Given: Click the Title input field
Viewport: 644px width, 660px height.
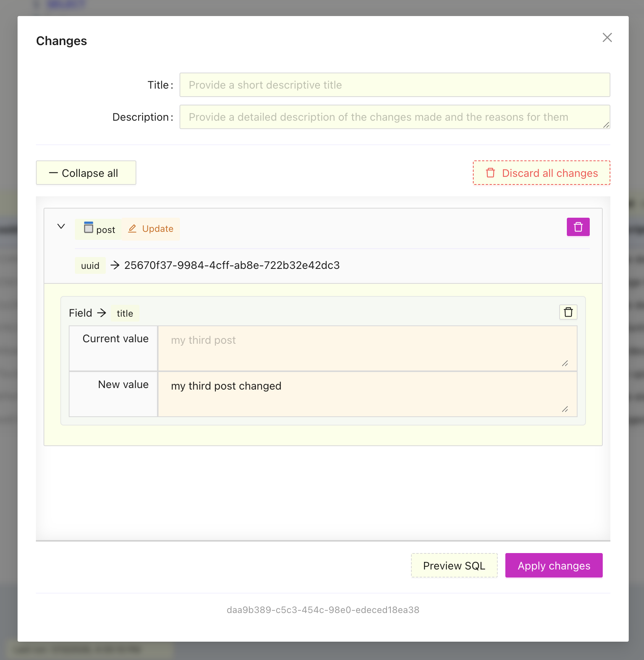Looking at the screenshot, I should [394, 85].
